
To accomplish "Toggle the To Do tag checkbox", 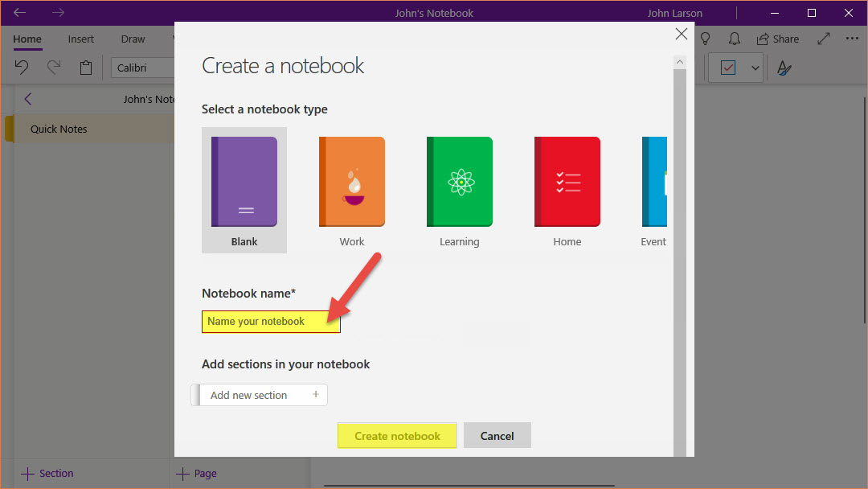I will (728, 68).
